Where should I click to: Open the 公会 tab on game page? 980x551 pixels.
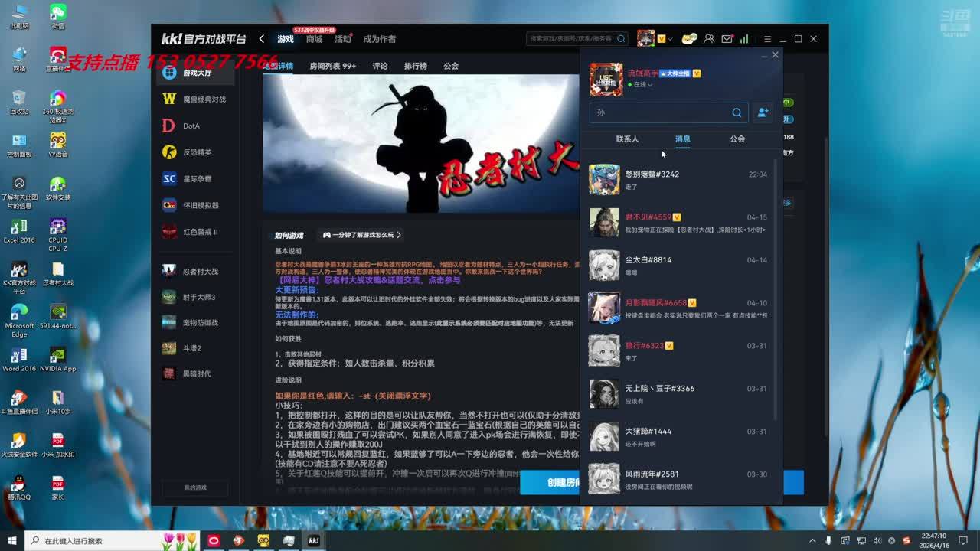coord(451,66)
